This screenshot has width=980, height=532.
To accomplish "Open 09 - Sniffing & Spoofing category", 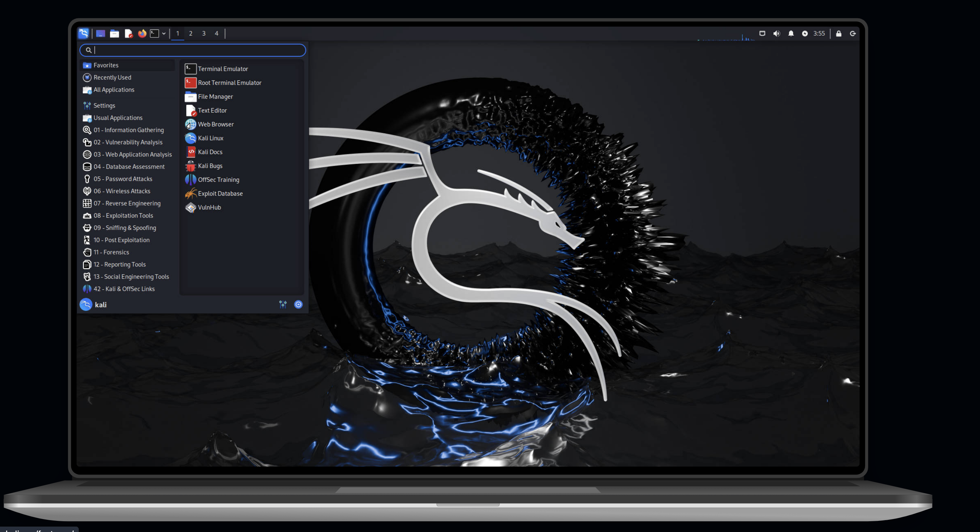I will tap(128, 228).
